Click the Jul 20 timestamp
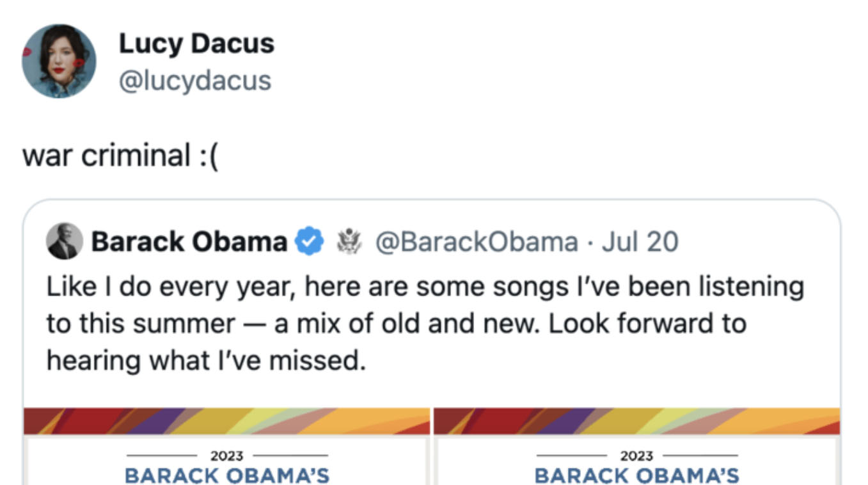The height and width of the screenshot is (485, 868). 640,242
